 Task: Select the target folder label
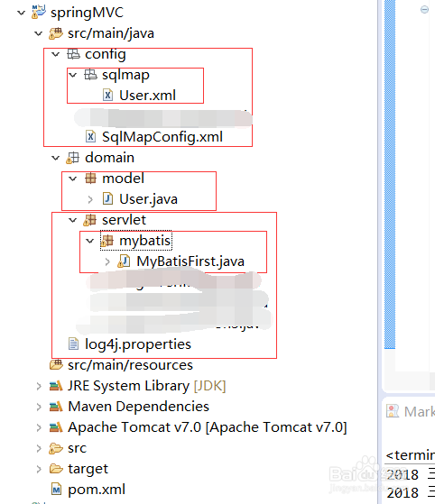tap(88, 469)
